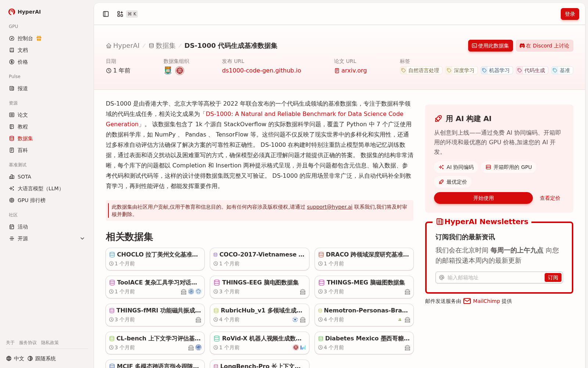Click the AI 协同编码 chip
This screenshot has width=588, height=368.
coord(456,167)
